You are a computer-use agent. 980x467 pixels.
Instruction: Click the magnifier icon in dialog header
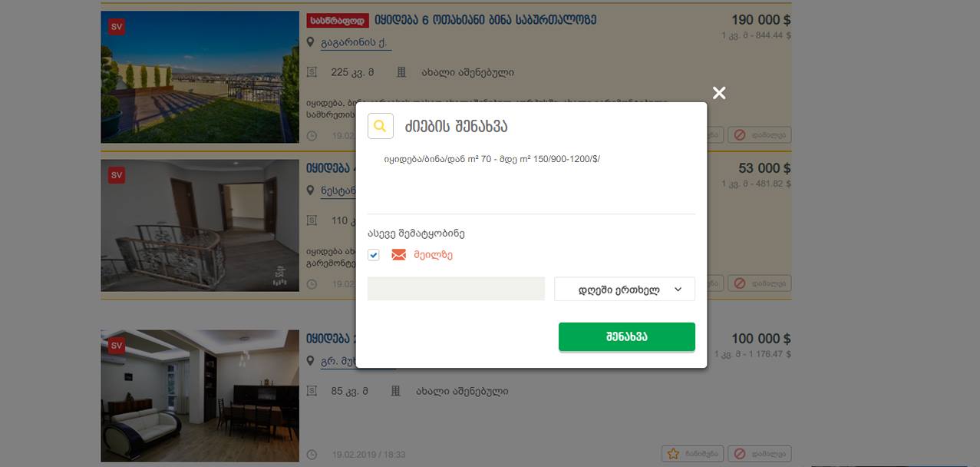pyautogui.click(x=381, y=126)
